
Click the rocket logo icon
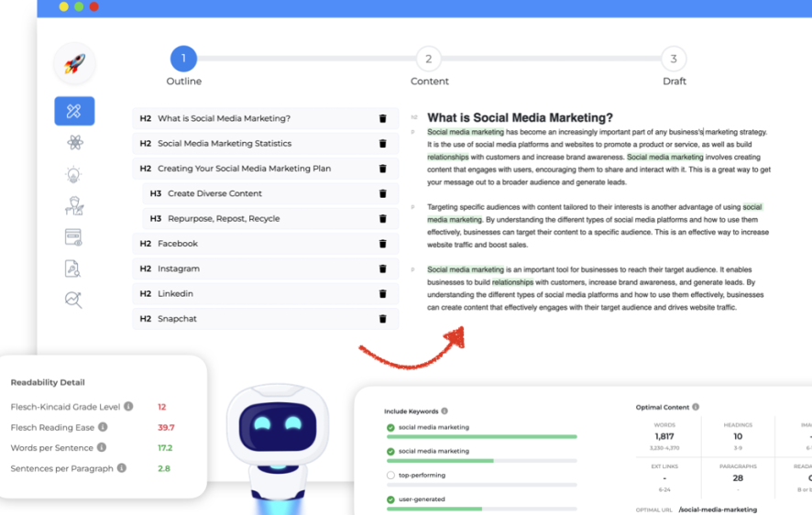tap(74, 64)
